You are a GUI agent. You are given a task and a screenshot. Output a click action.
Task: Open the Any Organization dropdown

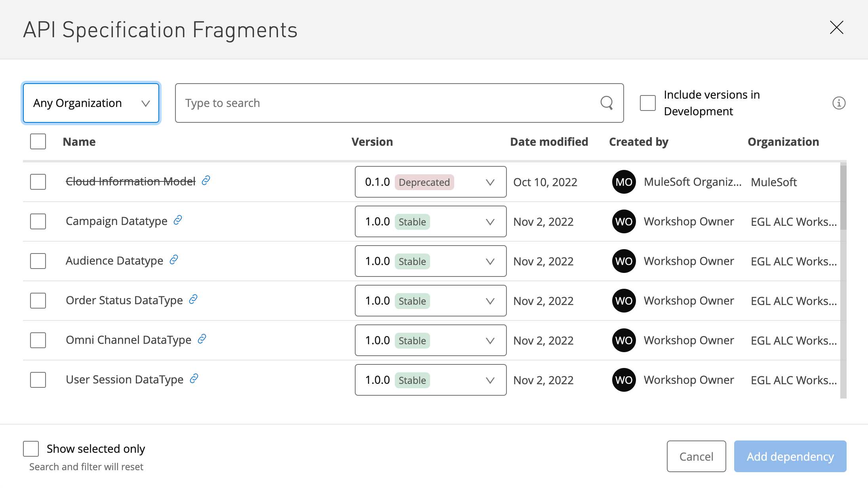coord(91,103)
